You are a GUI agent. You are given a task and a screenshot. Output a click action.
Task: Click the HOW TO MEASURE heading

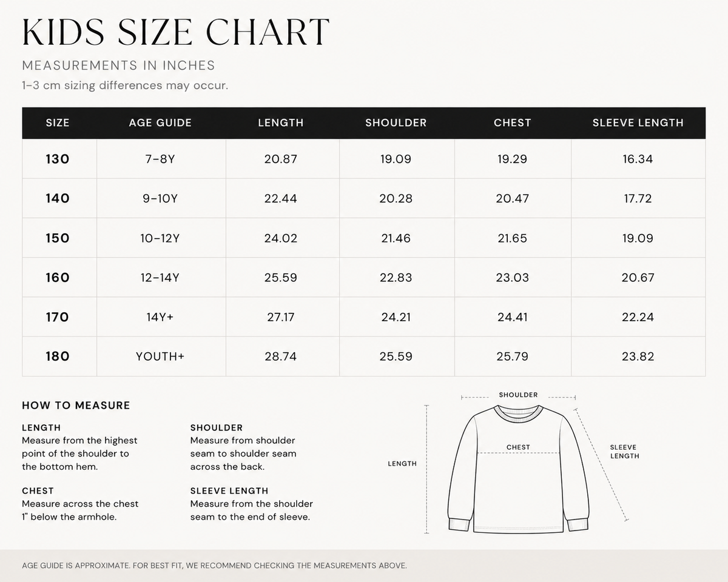(76, 406)
